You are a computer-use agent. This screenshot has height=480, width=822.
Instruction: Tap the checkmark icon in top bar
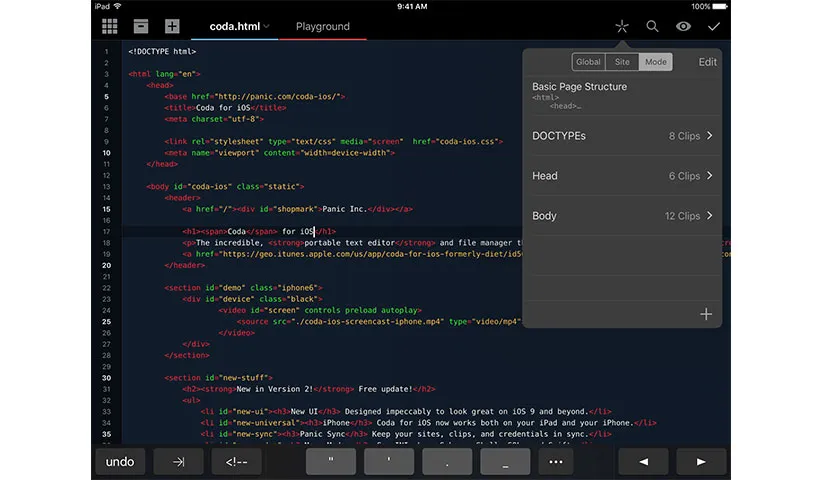(713, 27)
